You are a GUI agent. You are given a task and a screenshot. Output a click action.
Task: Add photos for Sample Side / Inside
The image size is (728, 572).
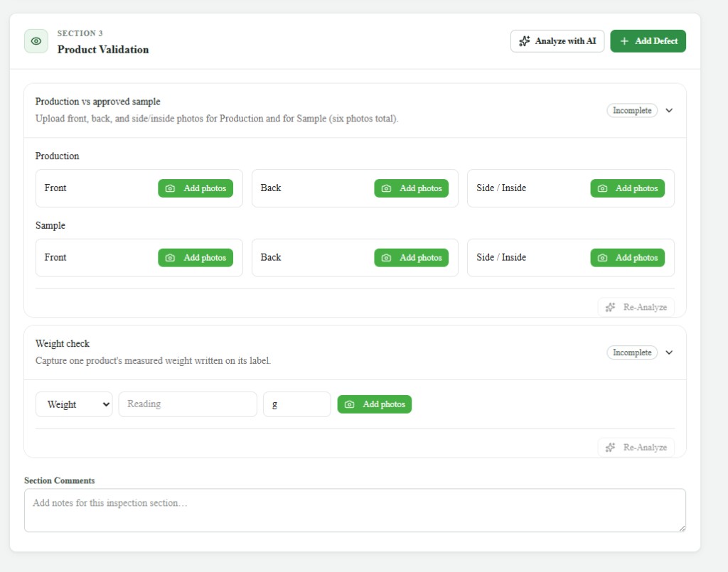[x=627, y=258]
